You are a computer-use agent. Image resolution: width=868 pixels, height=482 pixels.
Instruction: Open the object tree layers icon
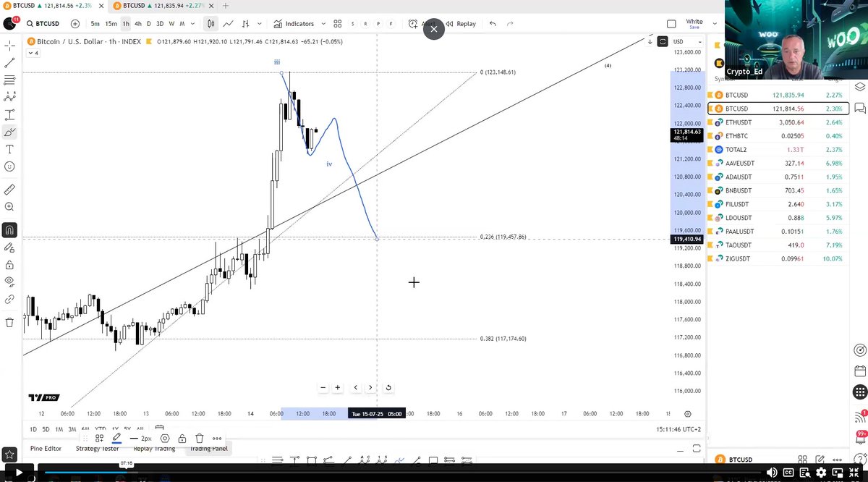pos(859,86)
